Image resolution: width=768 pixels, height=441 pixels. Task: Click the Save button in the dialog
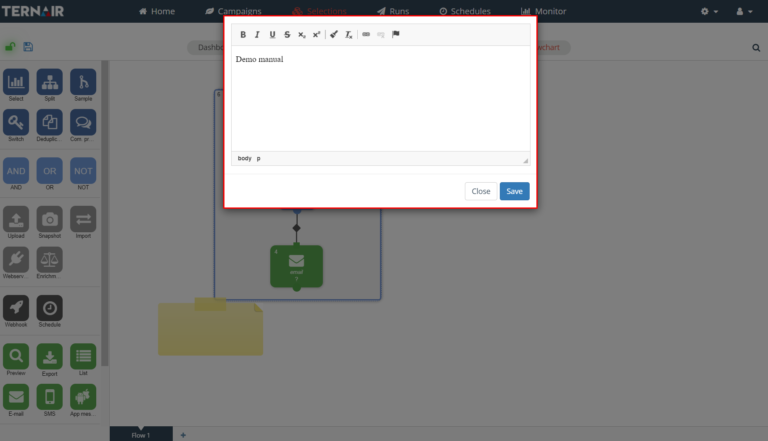pyautogui.click(x=514, y=191)
